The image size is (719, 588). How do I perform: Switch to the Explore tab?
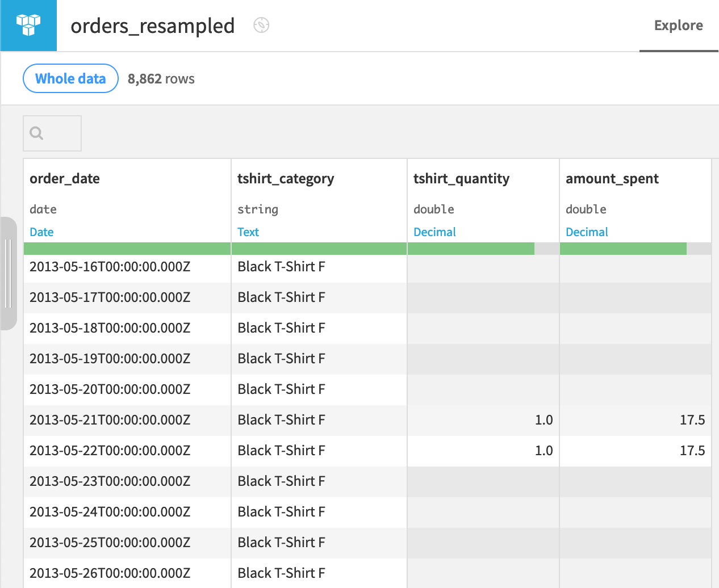click(678, 25)
